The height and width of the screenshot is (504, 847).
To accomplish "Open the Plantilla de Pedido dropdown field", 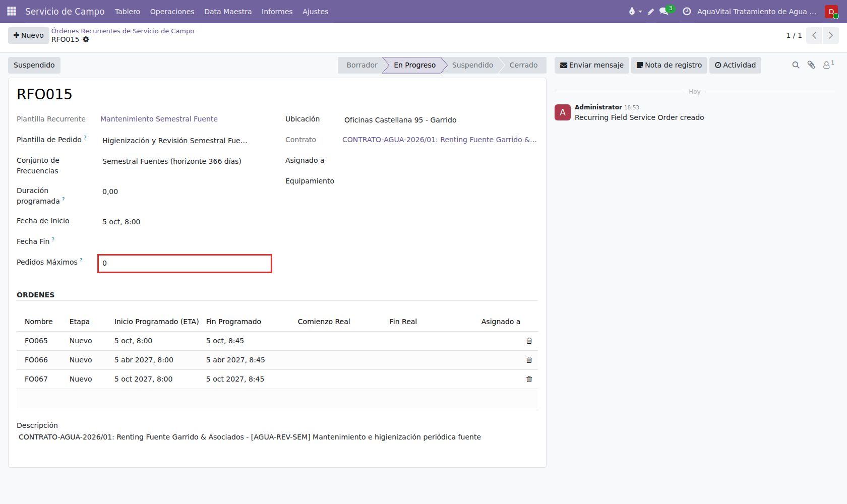I will (185, 141).
